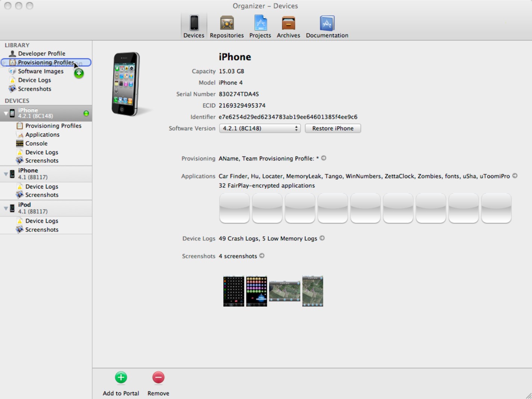Screen dimensions: 532x399
Task: Select Provisioning Profiles in Library
Action: (x=46, y=62)
